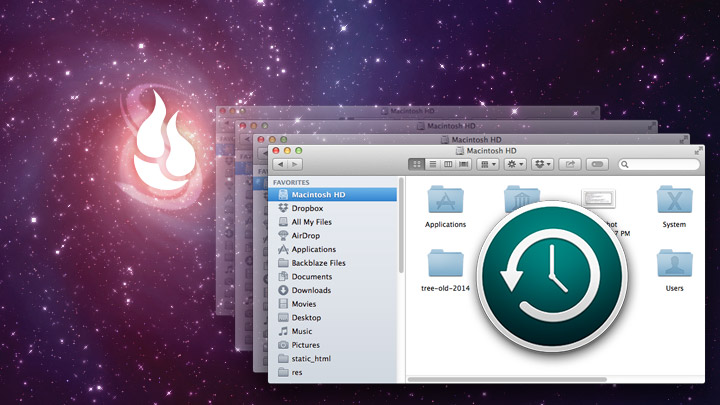
Task: Switch to column view
Action: click(448, 164)
